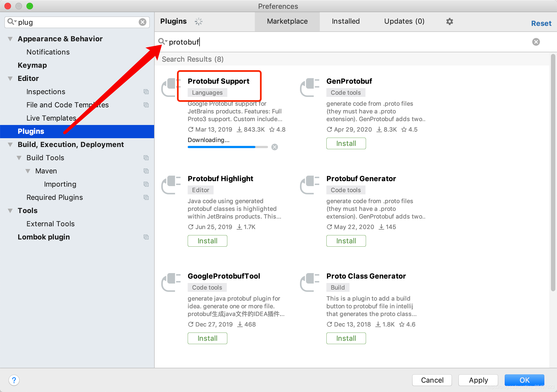
Task: Click the Protobuf Support download progress bar
Action: [228, 147]
